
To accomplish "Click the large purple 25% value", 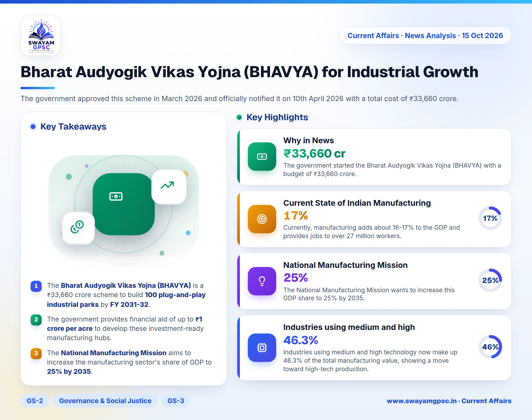I will point(295,278).
